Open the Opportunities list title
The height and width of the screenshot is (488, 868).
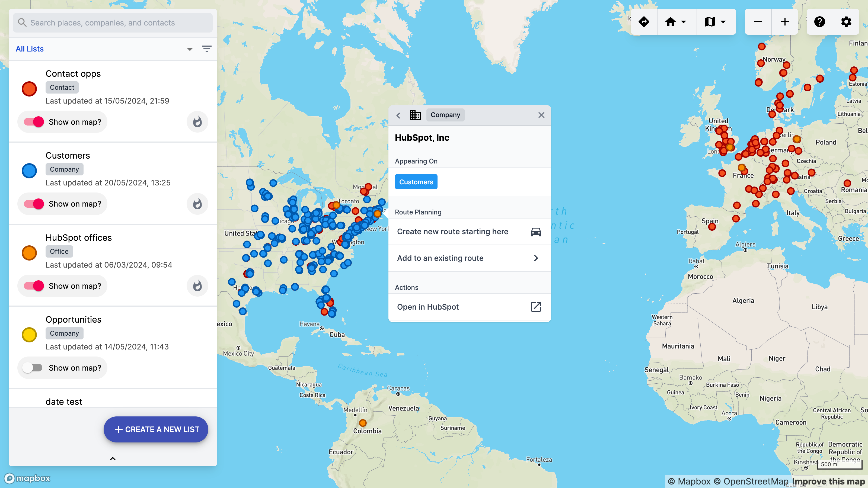(74, 319)
